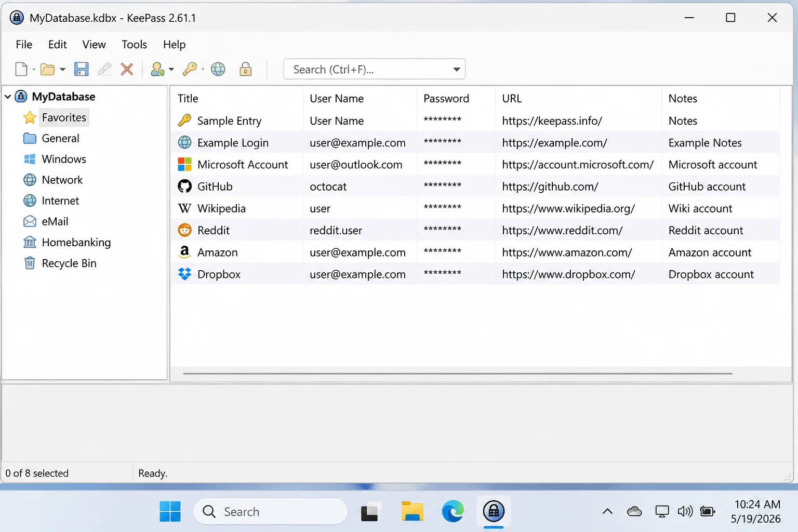
Task: Open the Edit menu
Action: [x=57, y=45]
